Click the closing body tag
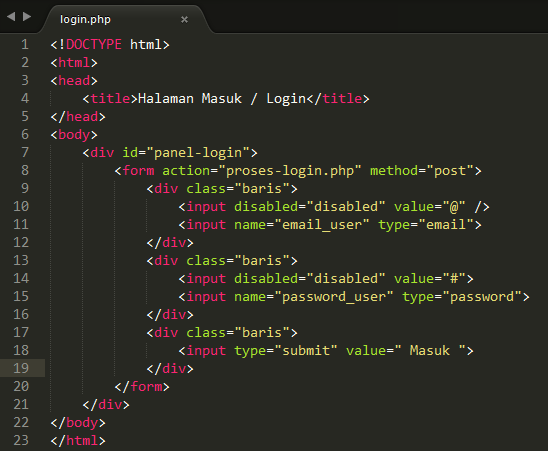 coord(78,423)
